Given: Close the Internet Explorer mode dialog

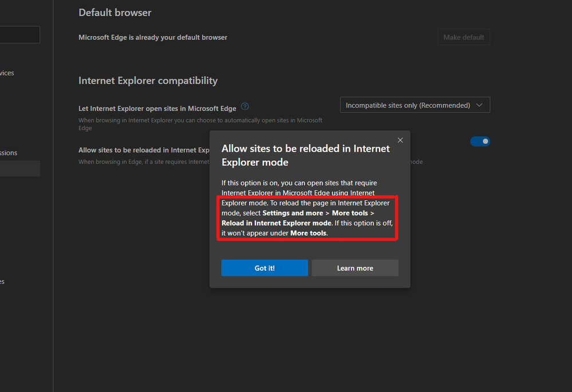Looking at the screenshot, I should point(400,140).
